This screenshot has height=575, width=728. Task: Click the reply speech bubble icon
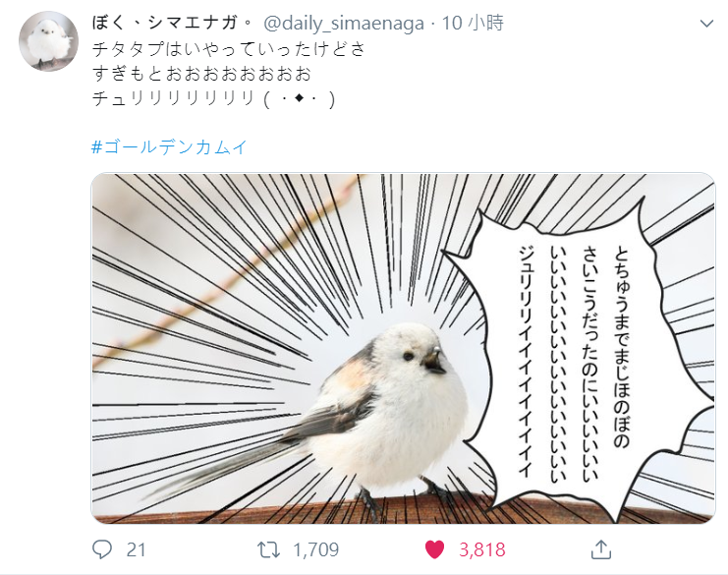coord(102,549)
